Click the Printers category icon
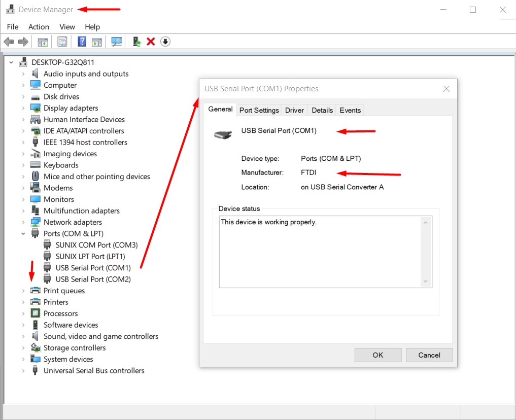The width and height of the screenshot is (516, 420). click(x=35, y=302)
